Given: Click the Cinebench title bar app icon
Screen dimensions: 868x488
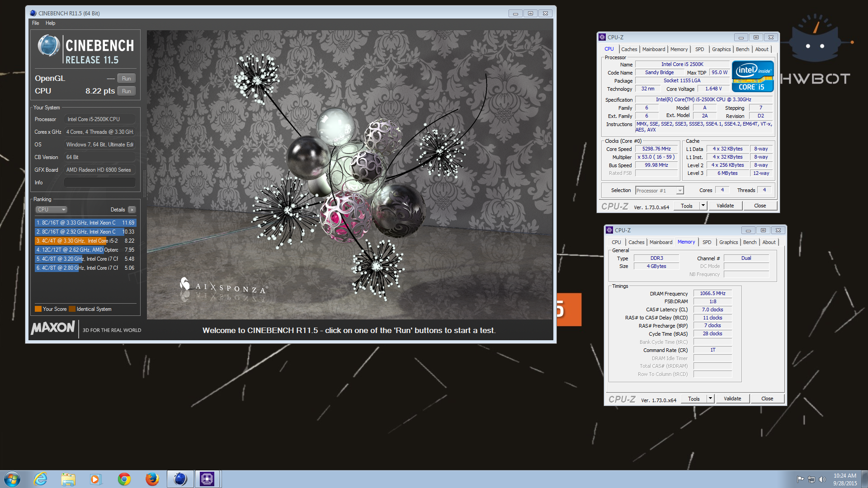Looking at the screenshot, I should point(33,13).
